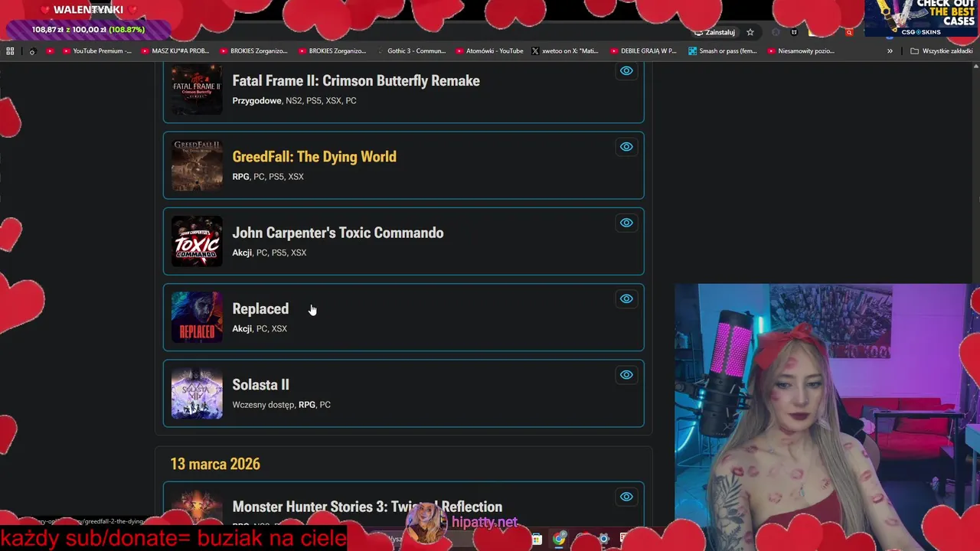
Task: Click GreedFall II cover thumbnail
Action: (197, 165)
